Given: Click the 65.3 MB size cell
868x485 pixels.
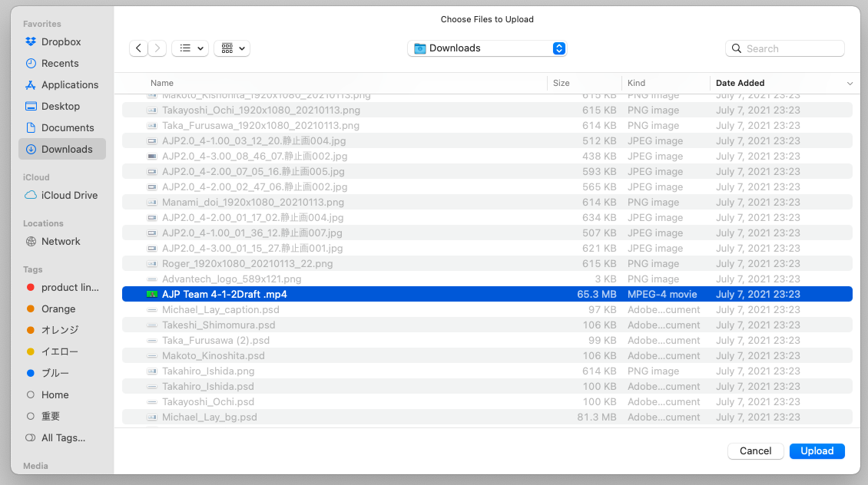Looking at the screenshot, I should tap(596, 294).
